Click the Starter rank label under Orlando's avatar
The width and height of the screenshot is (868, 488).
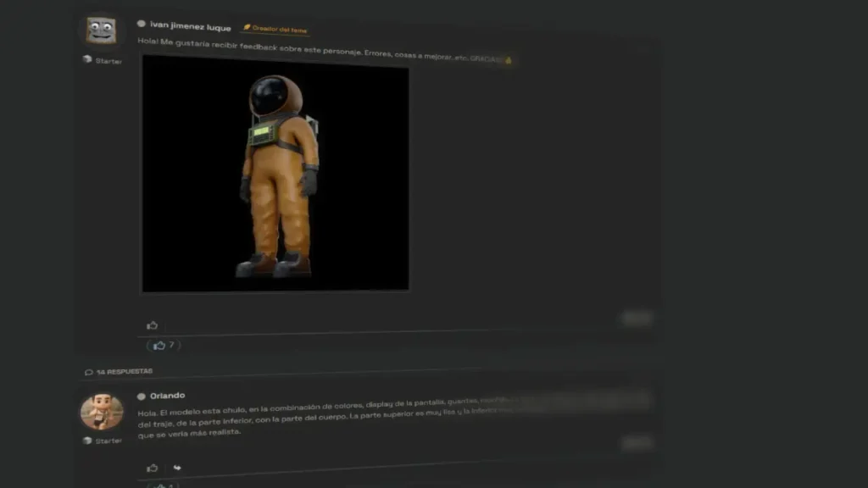[108, 441]
